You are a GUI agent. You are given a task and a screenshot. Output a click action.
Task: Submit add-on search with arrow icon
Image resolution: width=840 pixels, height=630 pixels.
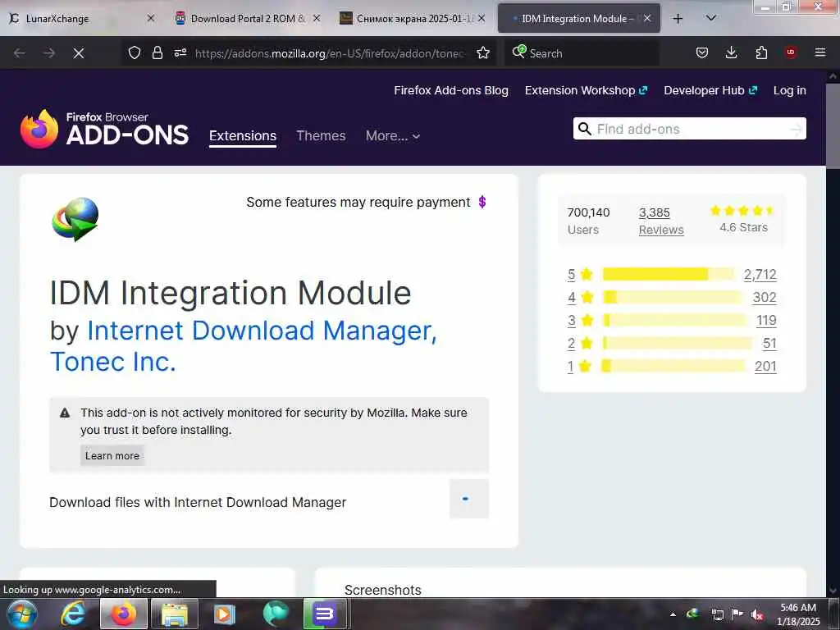(797, 129)
